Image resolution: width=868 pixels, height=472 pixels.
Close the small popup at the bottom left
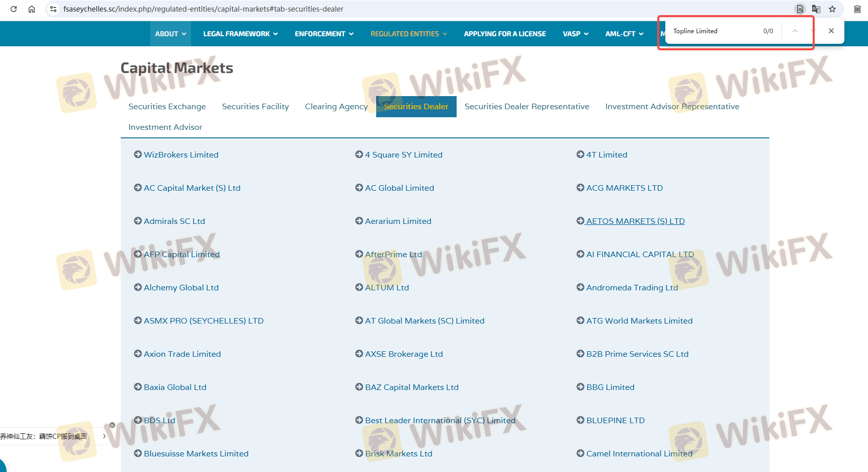pyautogui.click(x=112, y=425)
